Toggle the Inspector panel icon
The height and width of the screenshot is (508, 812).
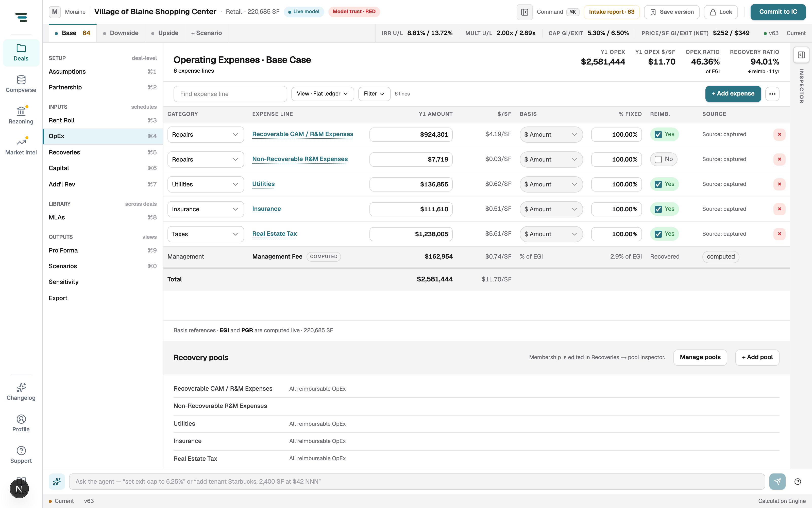click(801, 55)
